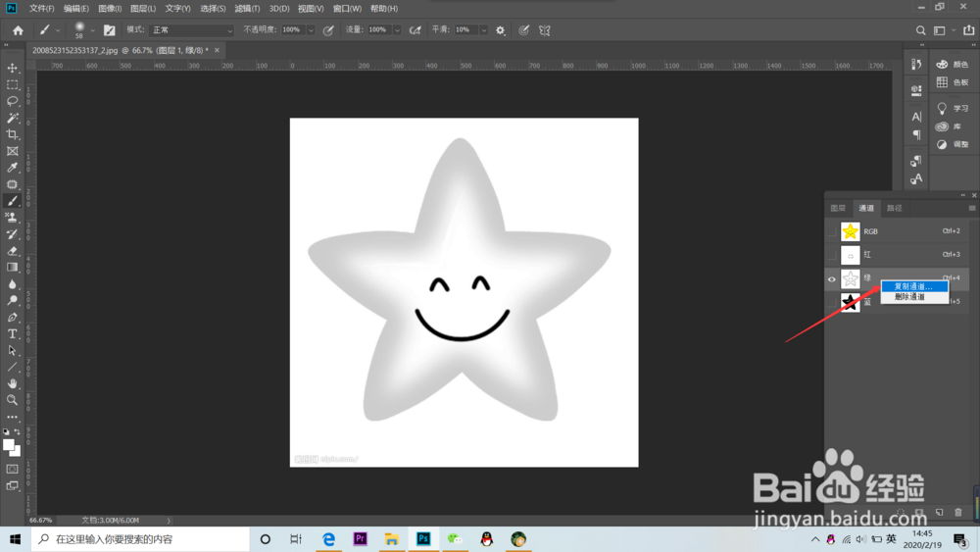
Task: Expand the 不透明度 opacity dropdown arrow
Action: click(311, 30)
